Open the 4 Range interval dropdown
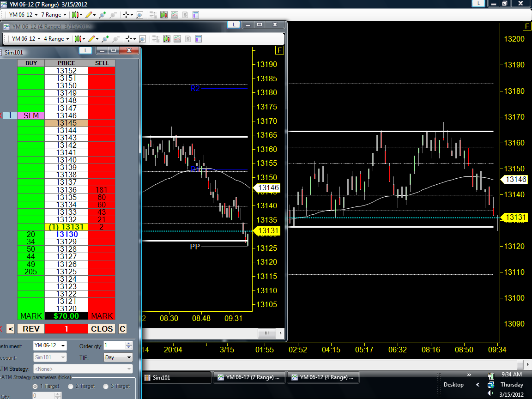 [56, 39]
